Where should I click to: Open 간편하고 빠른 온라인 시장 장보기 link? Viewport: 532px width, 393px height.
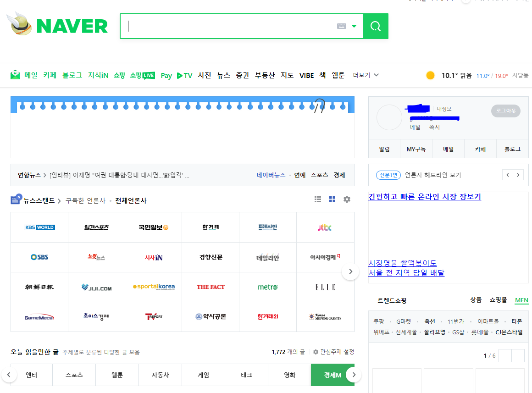tap(425, 196)
